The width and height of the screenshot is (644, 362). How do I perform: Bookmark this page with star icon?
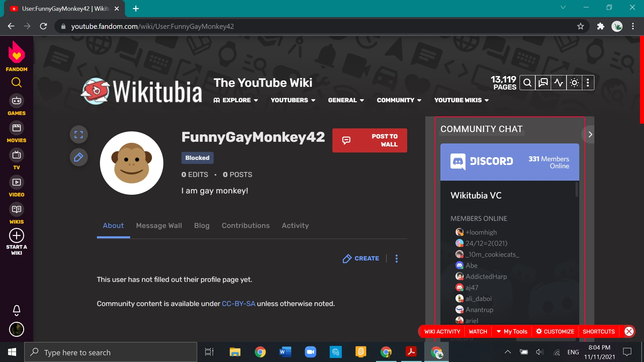click(x=580, y=26)
